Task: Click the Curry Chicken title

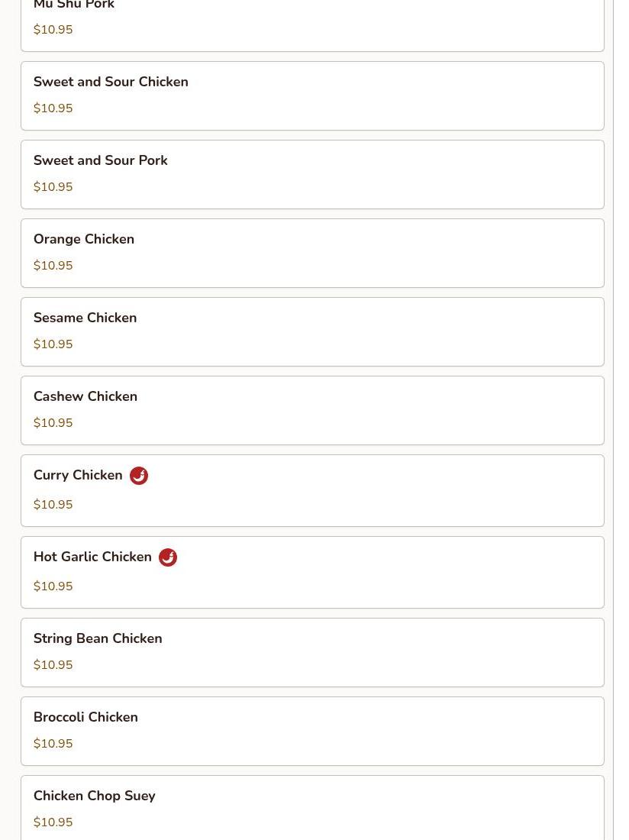Action: click(x=78, y=475)
